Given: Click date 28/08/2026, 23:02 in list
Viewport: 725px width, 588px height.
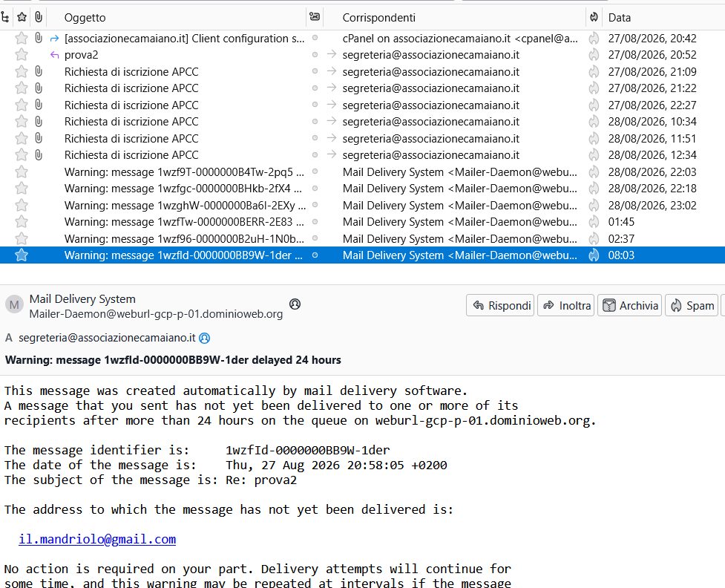Looking at the screenshot, I should [652, 206].
